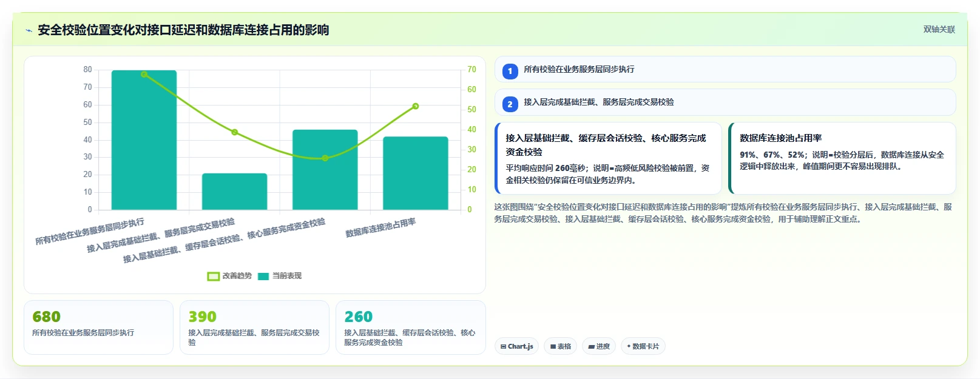Click the shortest bar for 接入层完成基础拦截

234,192
